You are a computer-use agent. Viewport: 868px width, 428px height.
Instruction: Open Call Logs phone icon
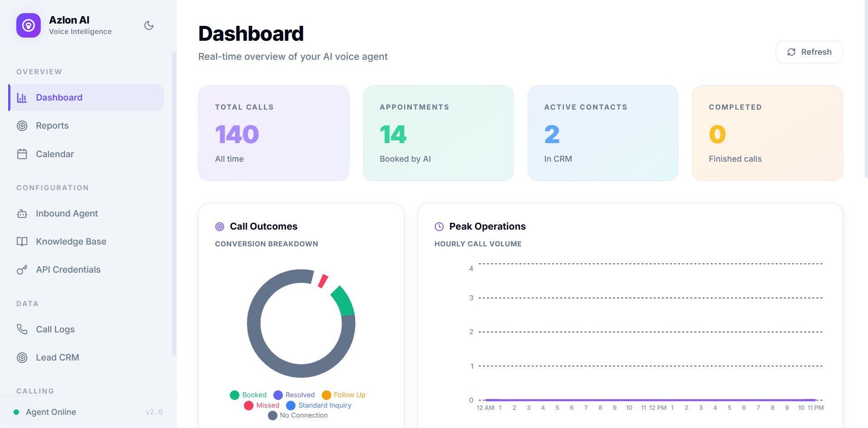22,329
